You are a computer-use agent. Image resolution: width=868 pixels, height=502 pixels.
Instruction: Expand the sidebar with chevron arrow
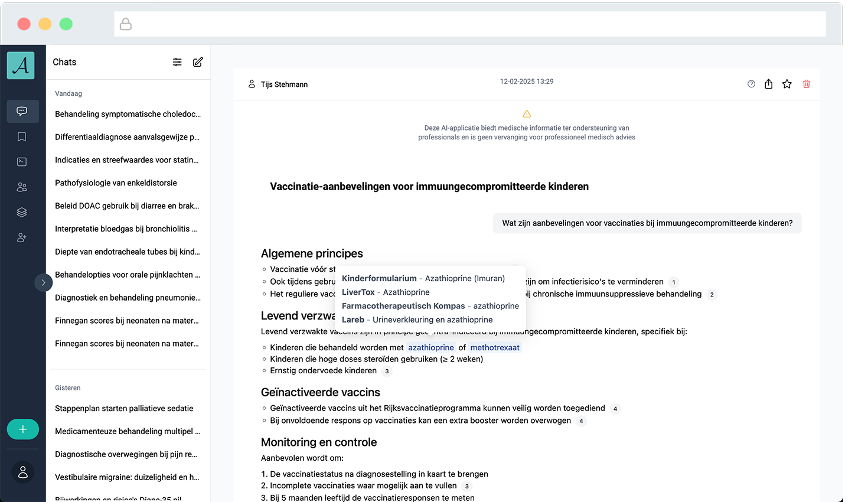pos(43,282)
